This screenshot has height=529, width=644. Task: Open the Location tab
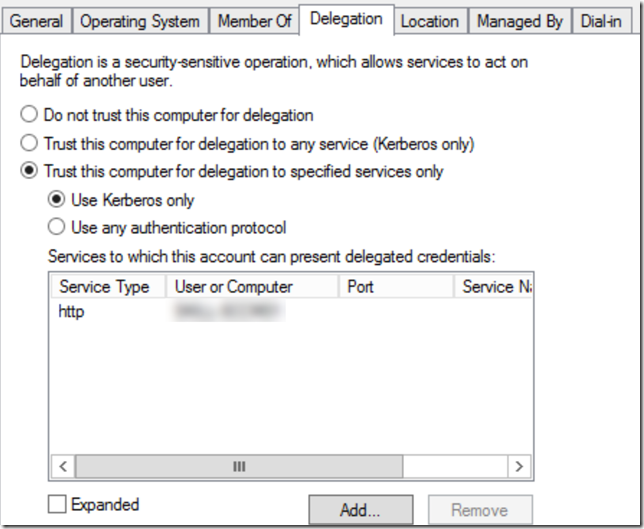(429, 21)
